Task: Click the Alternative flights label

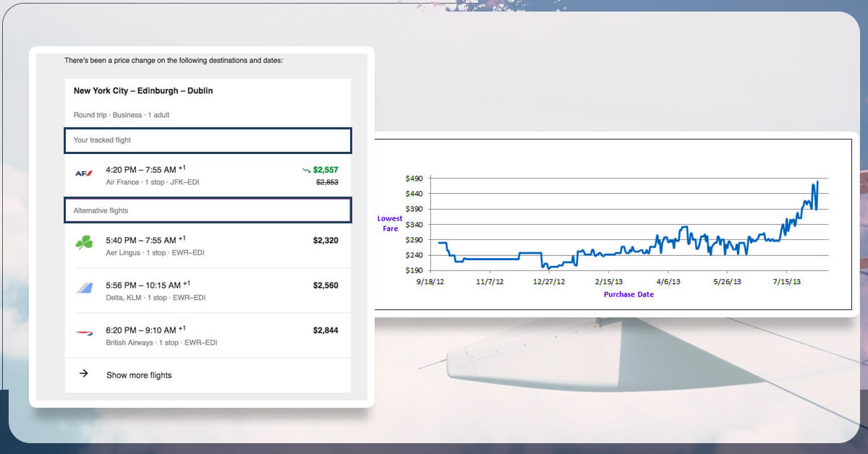Action: coord(101,210)
